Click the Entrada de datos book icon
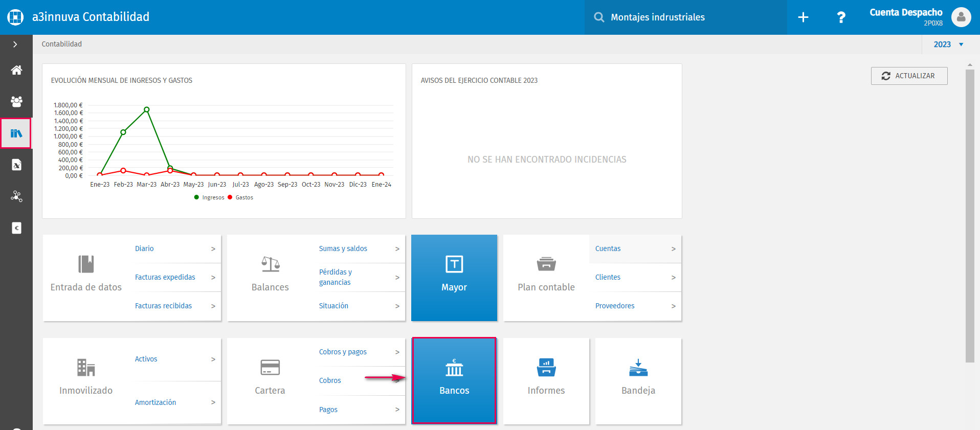 pyautogui.click(x=86, y=264)
